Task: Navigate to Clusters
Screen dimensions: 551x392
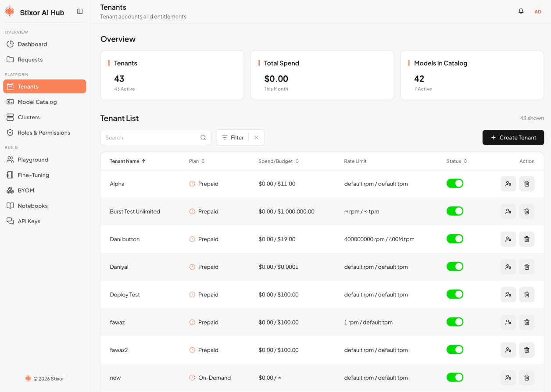Action: (44, 118)
